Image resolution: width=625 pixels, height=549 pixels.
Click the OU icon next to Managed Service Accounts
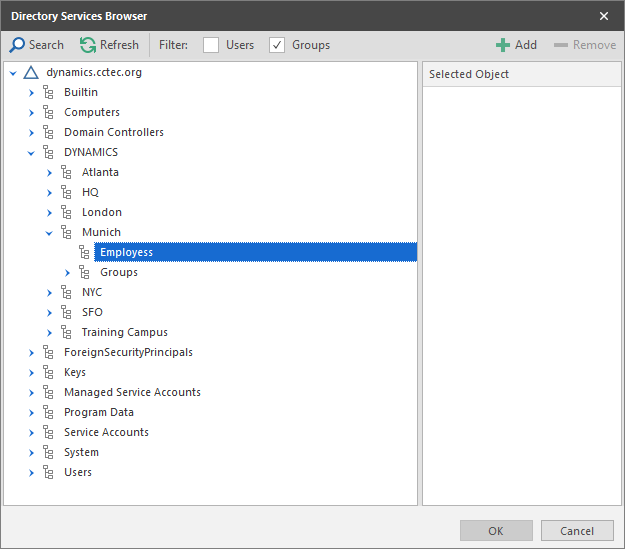(x=48, y=392)
